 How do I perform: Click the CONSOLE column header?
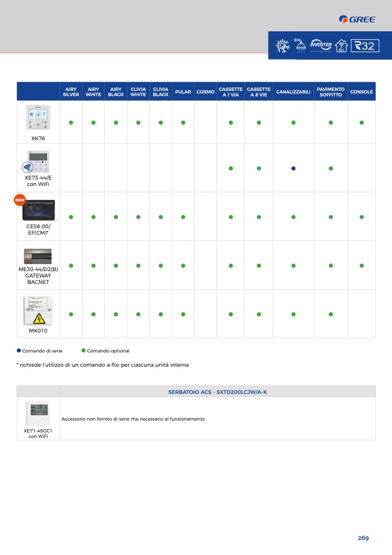(361, 92)
